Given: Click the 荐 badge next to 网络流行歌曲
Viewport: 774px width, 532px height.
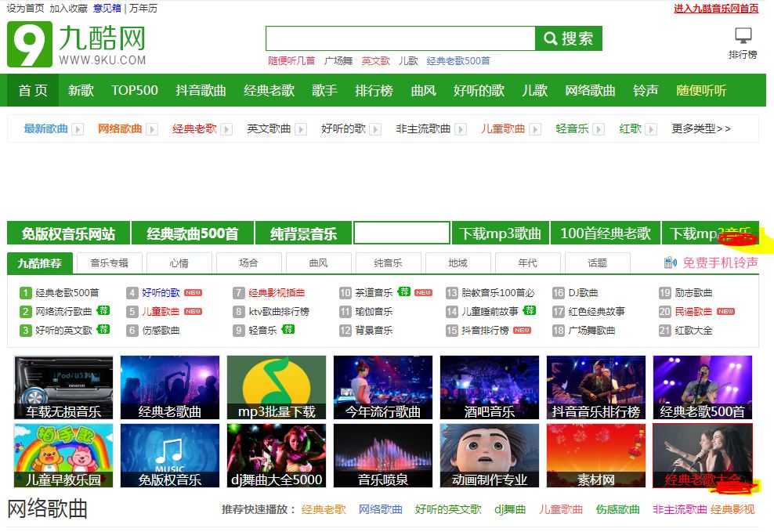Looking at the screenshot, I should tap(103, 310).
